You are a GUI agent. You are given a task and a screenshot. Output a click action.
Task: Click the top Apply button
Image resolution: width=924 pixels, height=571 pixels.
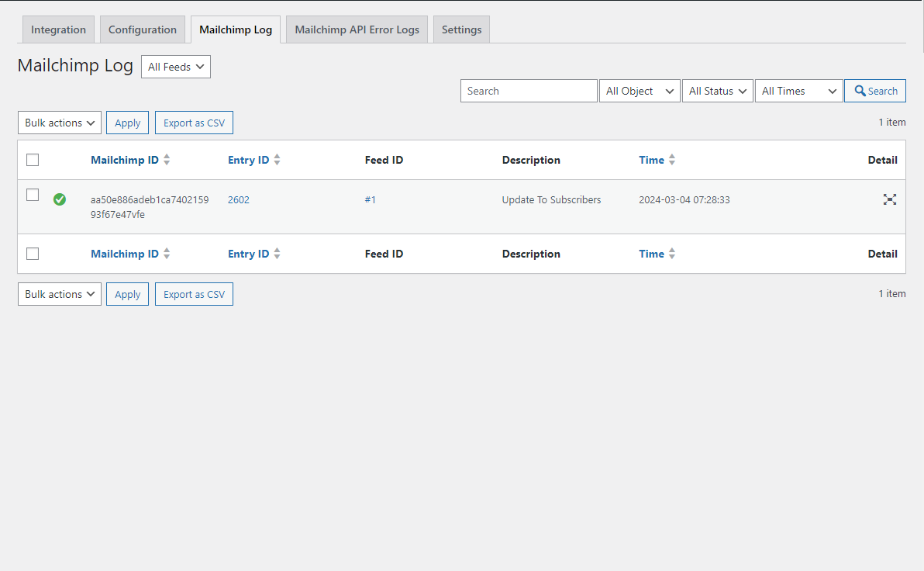[x=127, y=123]
